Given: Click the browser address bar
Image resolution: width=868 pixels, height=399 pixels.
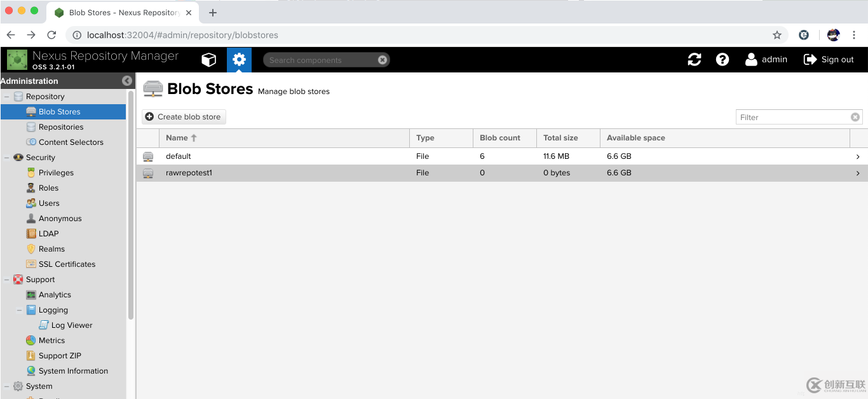Looking at the screenshot, I should click(426, 35).
